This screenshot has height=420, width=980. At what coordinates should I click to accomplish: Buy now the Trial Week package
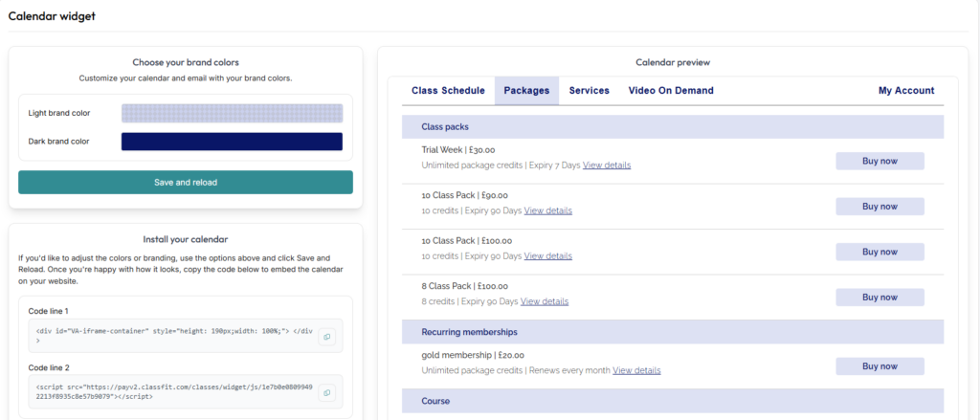pyautogui.click(x=880, y=162)
